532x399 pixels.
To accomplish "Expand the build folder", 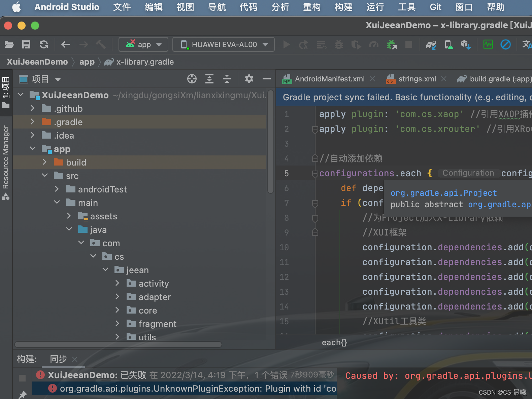I will point(44,162).
